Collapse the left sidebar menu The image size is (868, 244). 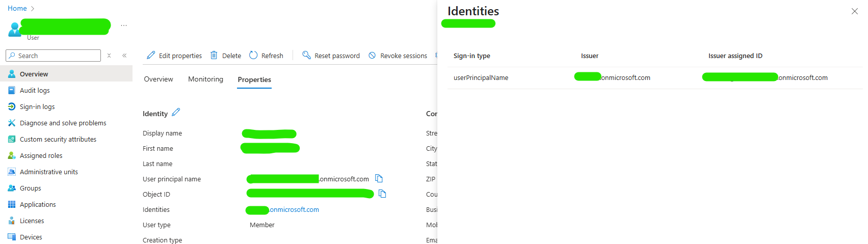tap(124, 56)
